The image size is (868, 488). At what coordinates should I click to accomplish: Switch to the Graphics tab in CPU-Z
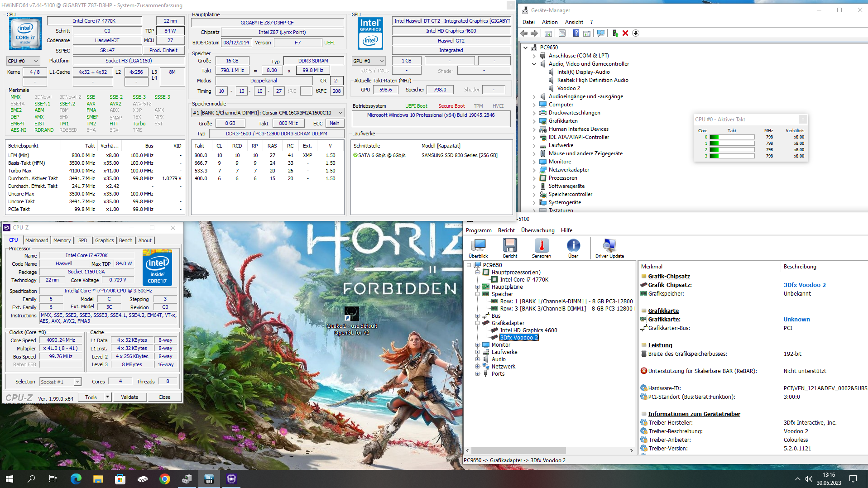pos(105,240)
